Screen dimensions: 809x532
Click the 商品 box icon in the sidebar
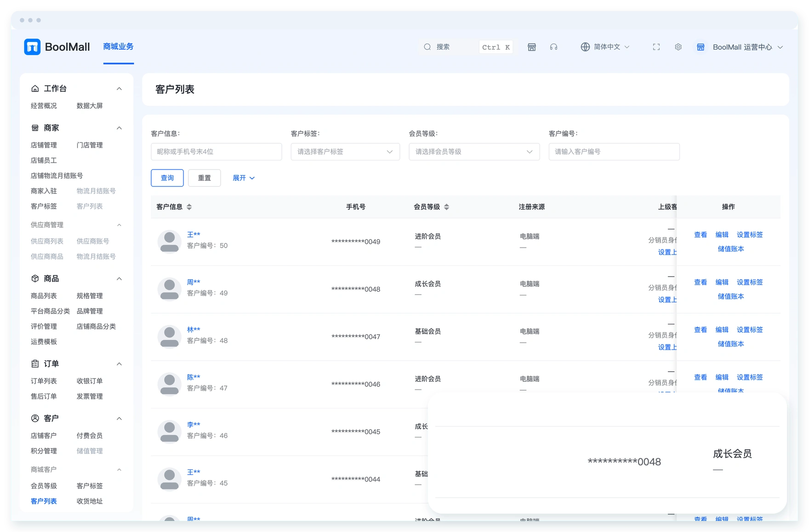coord(35,278)
